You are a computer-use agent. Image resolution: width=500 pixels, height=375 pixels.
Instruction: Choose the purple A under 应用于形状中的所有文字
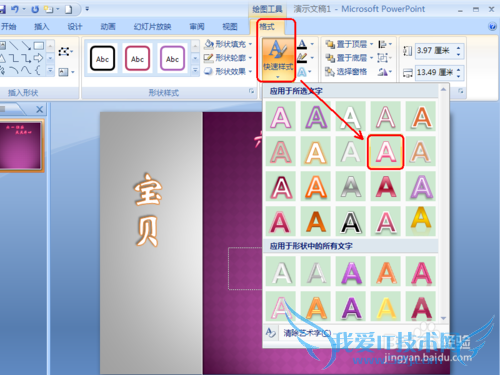pos(351,272)
